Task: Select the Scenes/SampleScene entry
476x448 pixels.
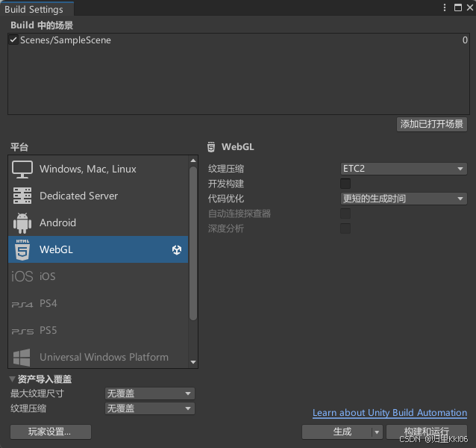Action: point(239,40)
